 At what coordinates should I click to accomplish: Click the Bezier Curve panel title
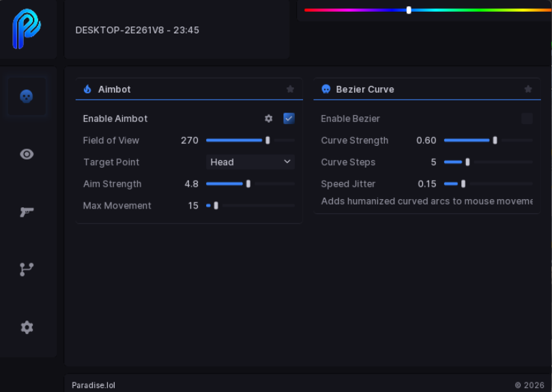[365, 89]
